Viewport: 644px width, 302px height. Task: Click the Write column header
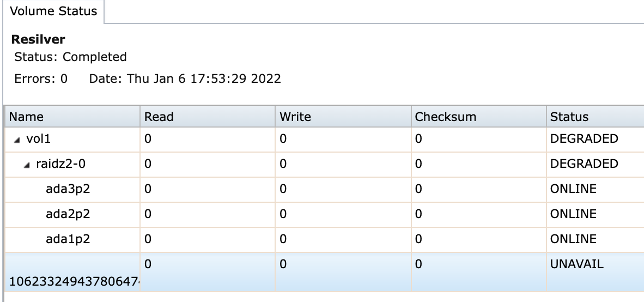(x=295, y=117)
